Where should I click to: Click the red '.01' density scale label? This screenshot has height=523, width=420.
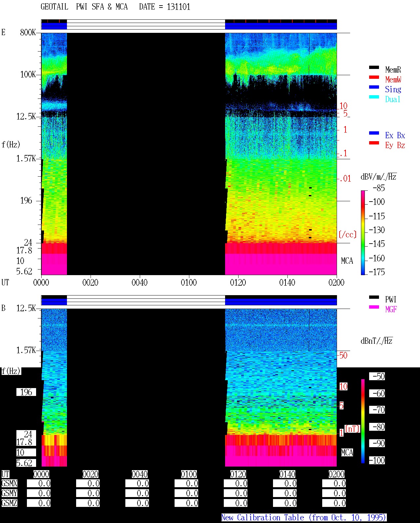point(345,179)
